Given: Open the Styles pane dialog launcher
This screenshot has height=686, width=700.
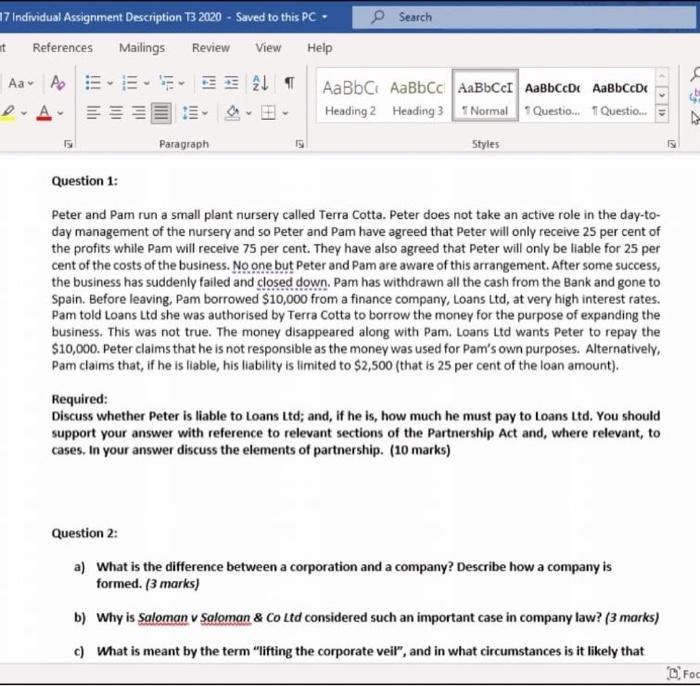Looking at the screenshot, I should tap(671, 144).
